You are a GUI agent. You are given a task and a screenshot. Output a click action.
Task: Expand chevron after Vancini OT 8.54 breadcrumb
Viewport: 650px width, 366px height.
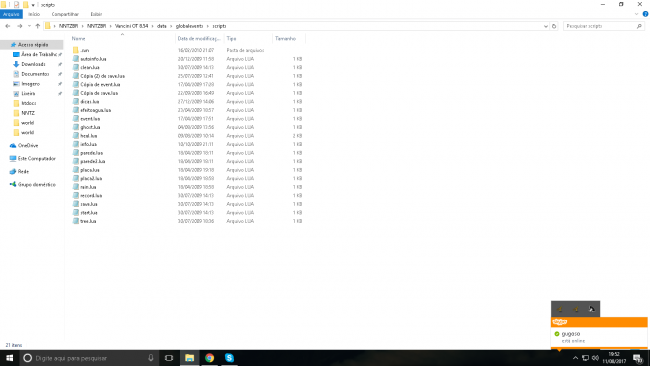153,26
